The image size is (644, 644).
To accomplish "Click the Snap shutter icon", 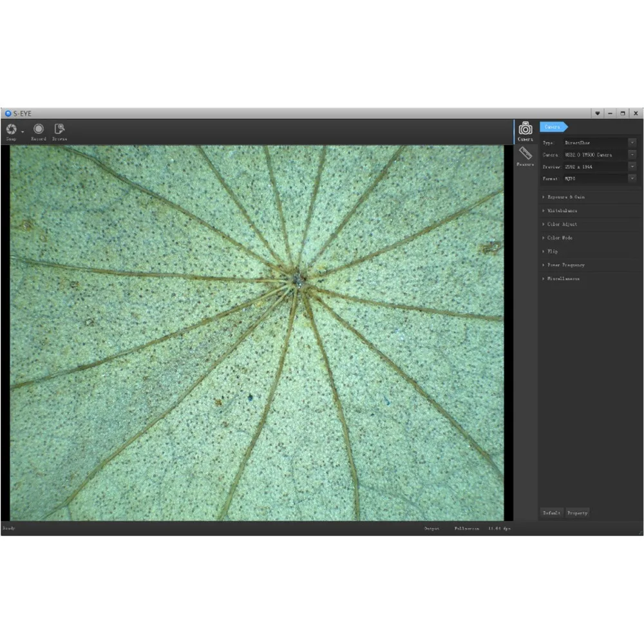I will click(x=12, y=129).
